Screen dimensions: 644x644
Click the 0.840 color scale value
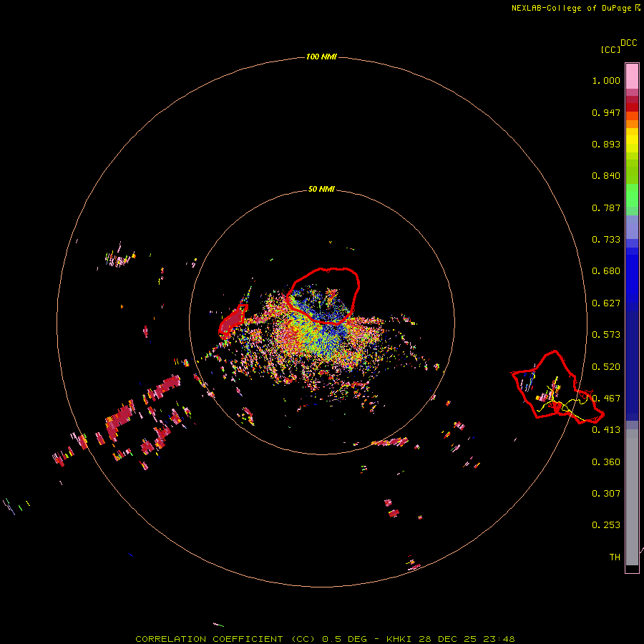click(x=606, y=176)
